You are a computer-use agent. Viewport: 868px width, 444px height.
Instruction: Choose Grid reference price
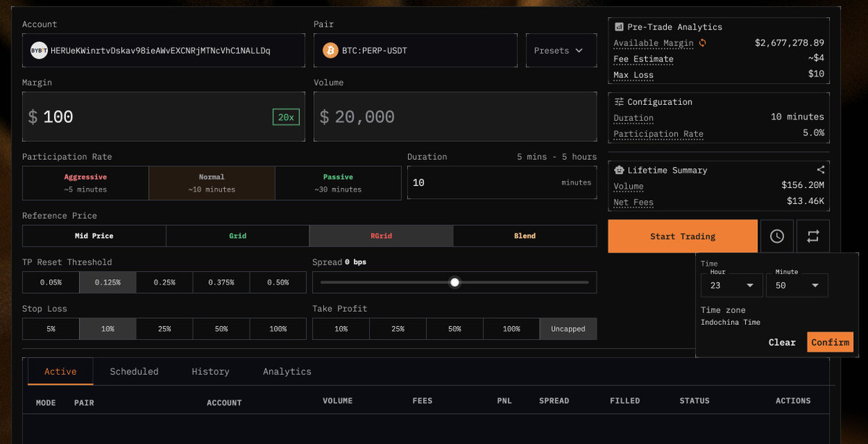tap(238, 236)
